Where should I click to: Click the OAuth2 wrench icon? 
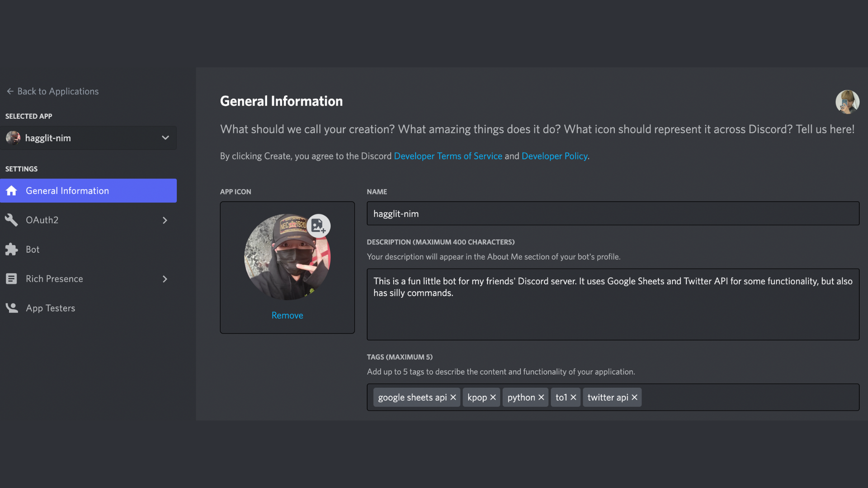click(11, 220)
